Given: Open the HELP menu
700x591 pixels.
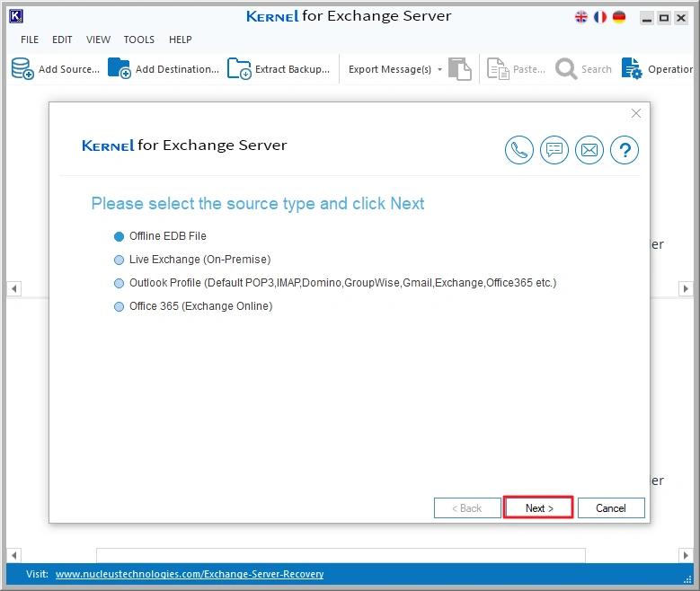Looking at the screenshot, I should coord(181,40).
